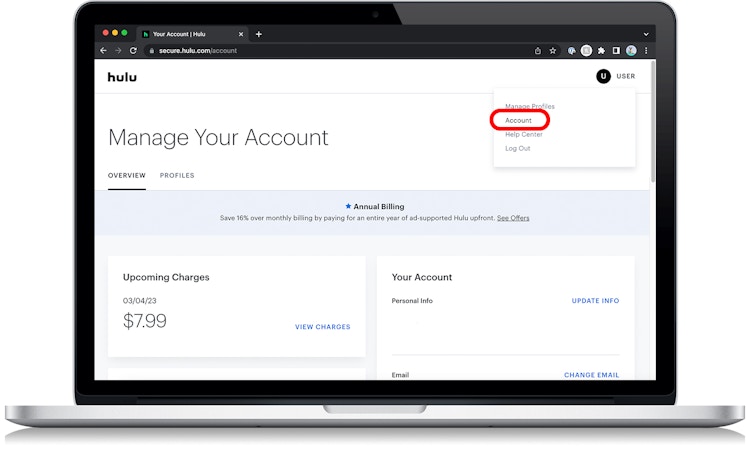Go back using the browser back arrow
The height and width of the screenshot is (454, 750).
[x=103, y=50]
